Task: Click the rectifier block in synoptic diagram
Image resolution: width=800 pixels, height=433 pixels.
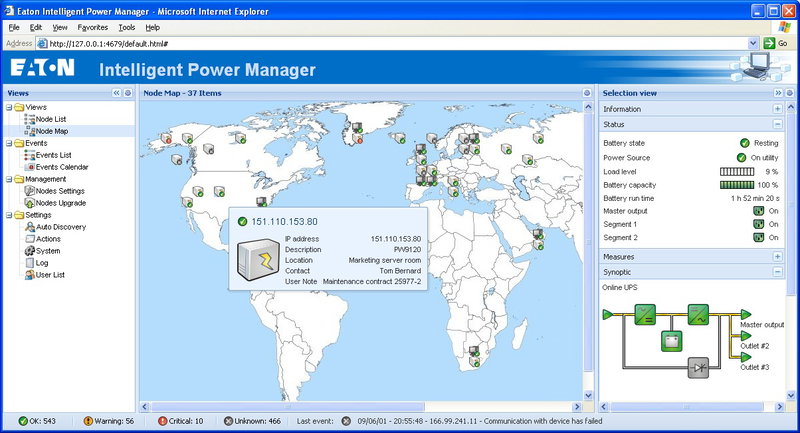Action: (645, 315)
